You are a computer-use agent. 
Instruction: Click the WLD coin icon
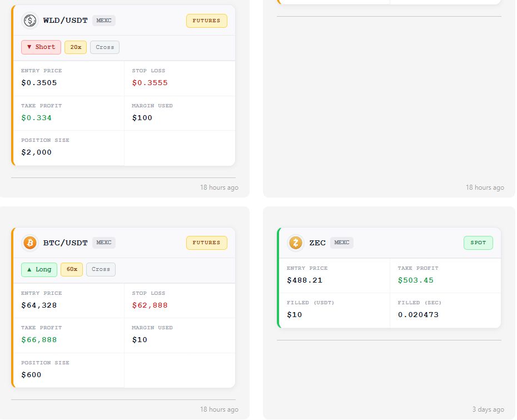tap(30, 21)
